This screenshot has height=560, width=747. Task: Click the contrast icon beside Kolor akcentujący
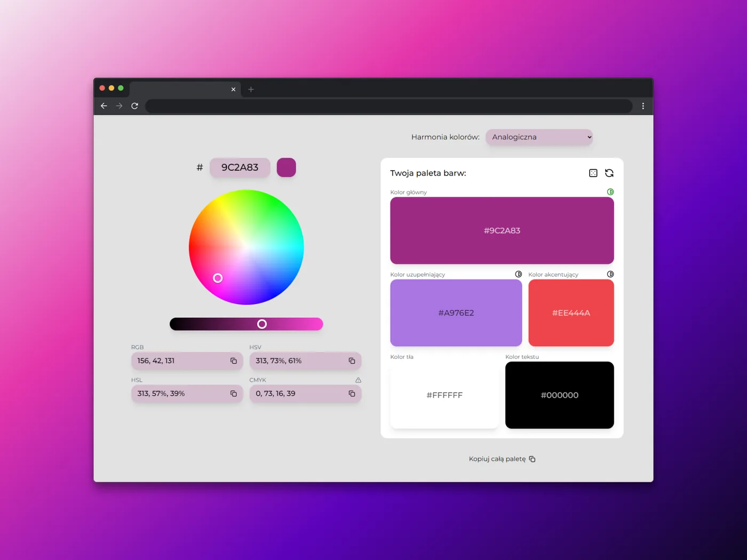coord(610,274)
